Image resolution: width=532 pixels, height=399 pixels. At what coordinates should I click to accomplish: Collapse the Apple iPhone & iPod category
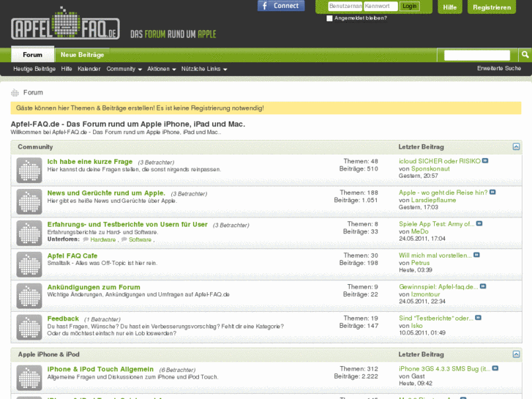tap(516, 354)
